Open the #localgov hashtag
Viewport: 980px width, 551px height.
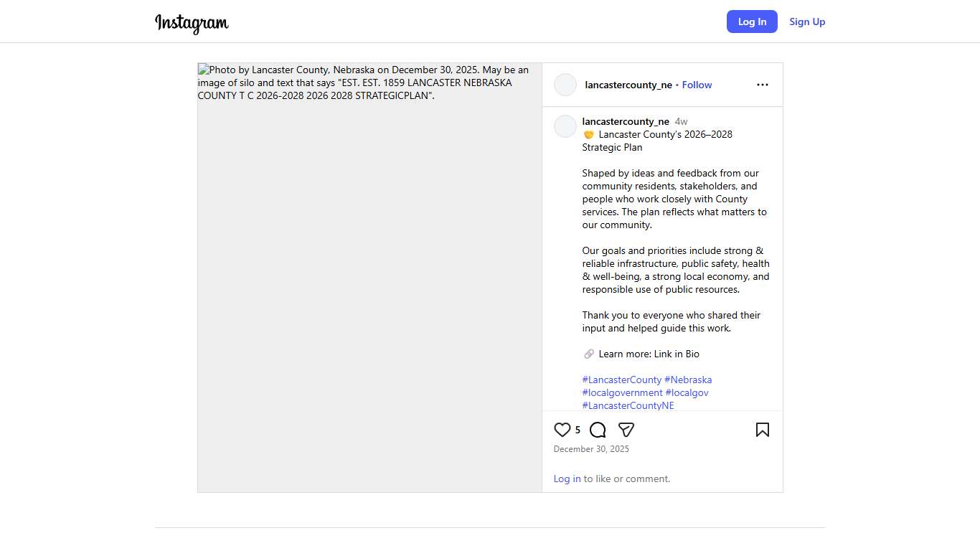click(x=687, y=392)
